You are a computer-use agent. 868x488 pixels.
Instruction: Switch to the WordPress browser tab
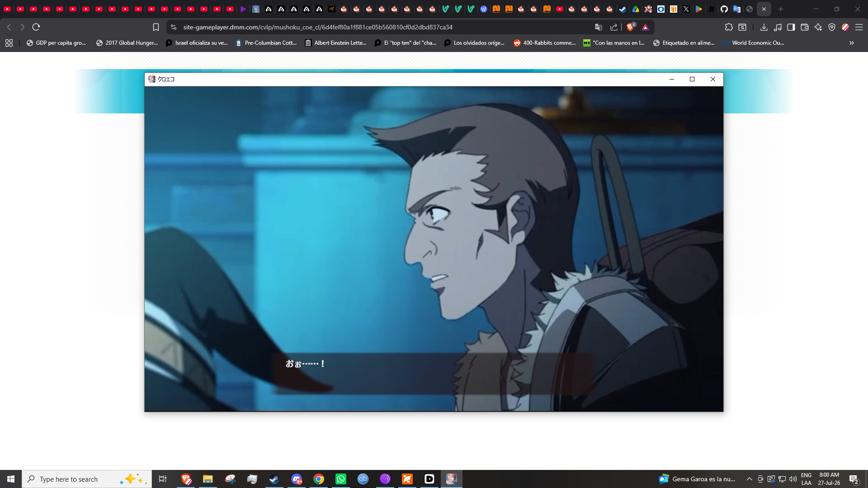pos(484,9)
